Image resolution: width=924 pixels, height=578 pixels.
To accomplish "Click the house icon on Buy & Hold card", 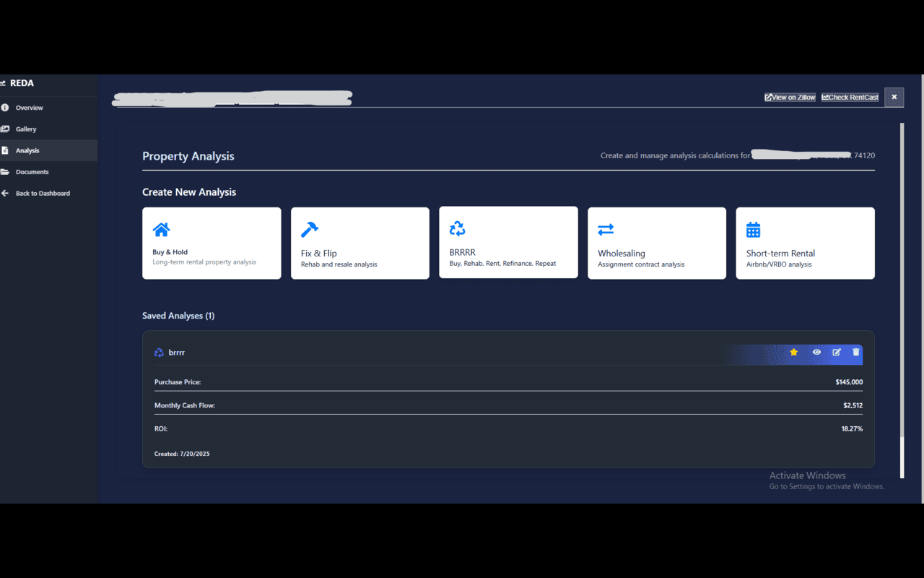I will click(161, 230).
